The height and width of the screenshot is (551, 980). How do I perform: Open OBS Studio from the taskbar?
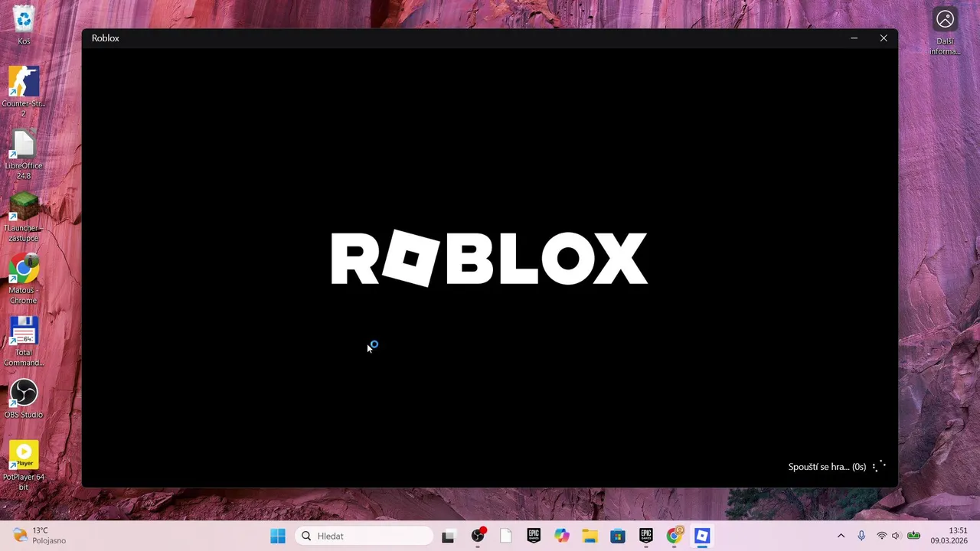pos(478,536)
